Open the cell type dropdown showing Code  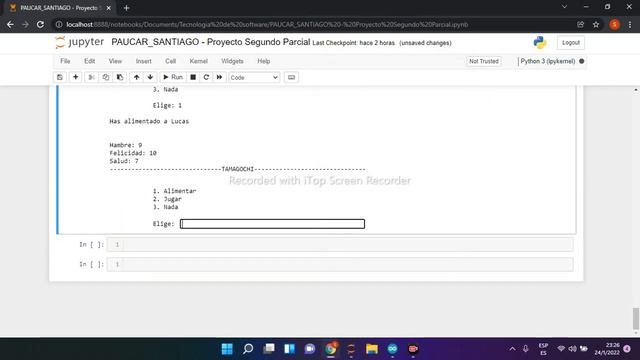click(x=254, y=77)
